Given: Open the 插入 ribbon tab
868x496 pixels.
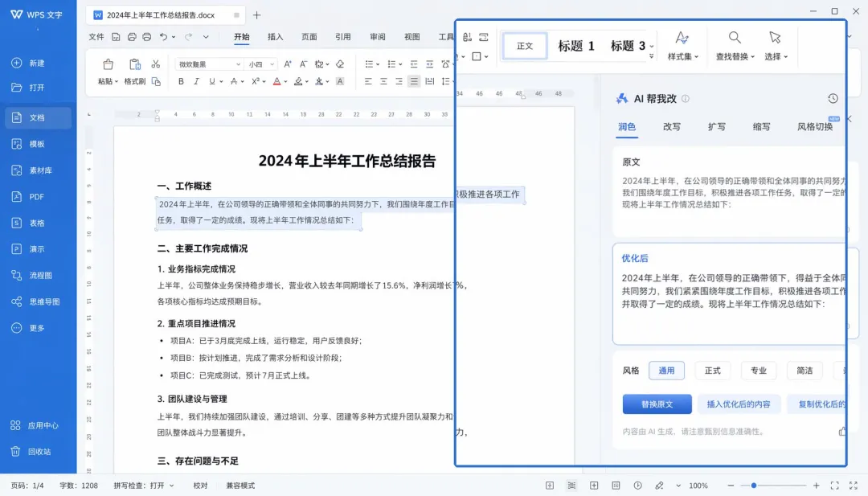Looking at the screenshot, I should point(275,37).
